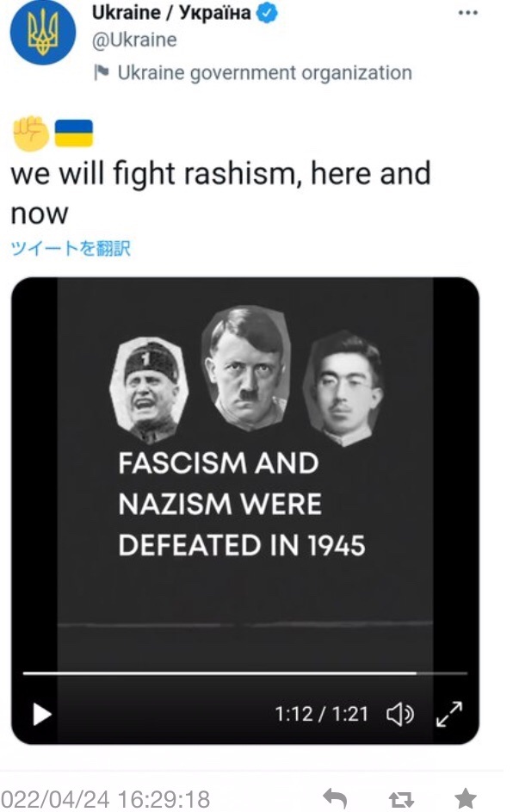The height and width of the screenshot is (812, 513).
Task: Translate the tweet via ツイートを翻訳 link
Action: (71, 249)
